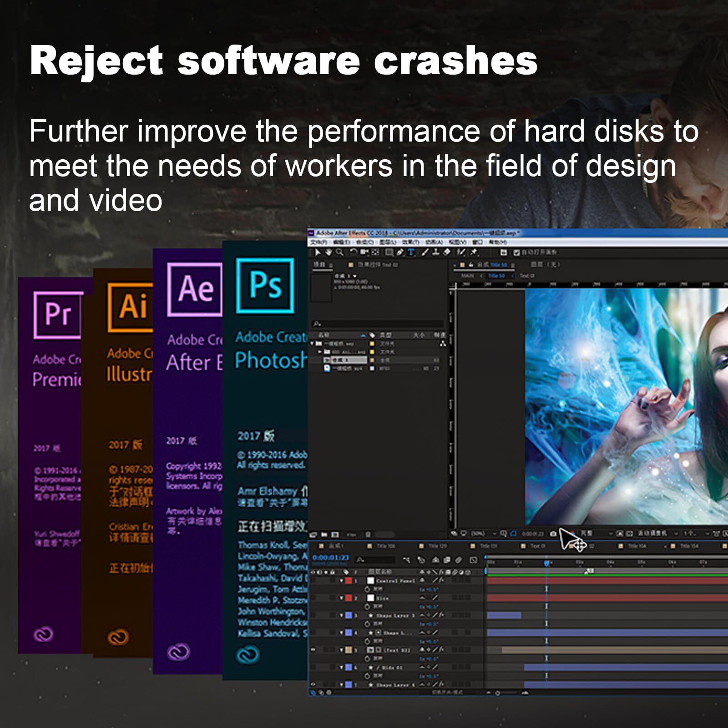Image resolution: width=728 pixels, height=728 pixels.
Task: Toggle visibility eye of the Text 02 layer
Action: (x=313, y=650)
